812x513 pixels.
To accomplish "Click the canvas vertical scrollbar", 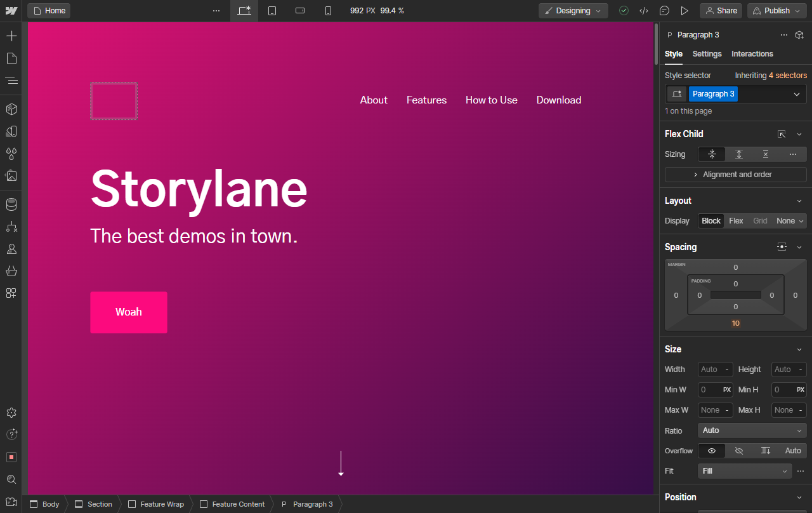I will 657,44.
